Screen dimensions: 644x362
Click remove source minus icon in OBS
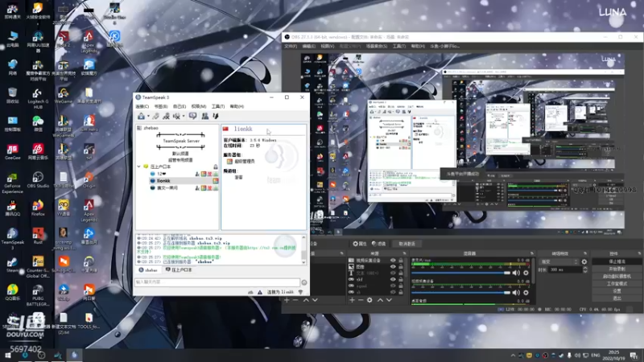(361, 300)
